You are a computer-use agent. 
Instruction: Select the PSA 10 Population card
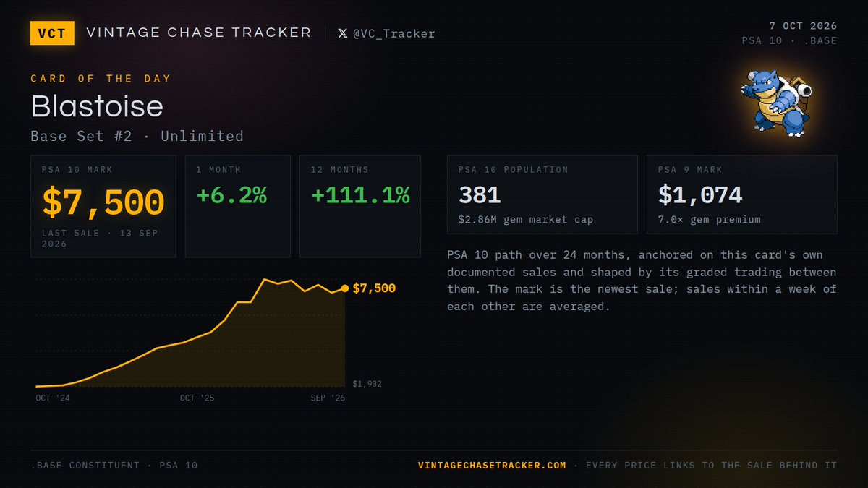[542, 194]
